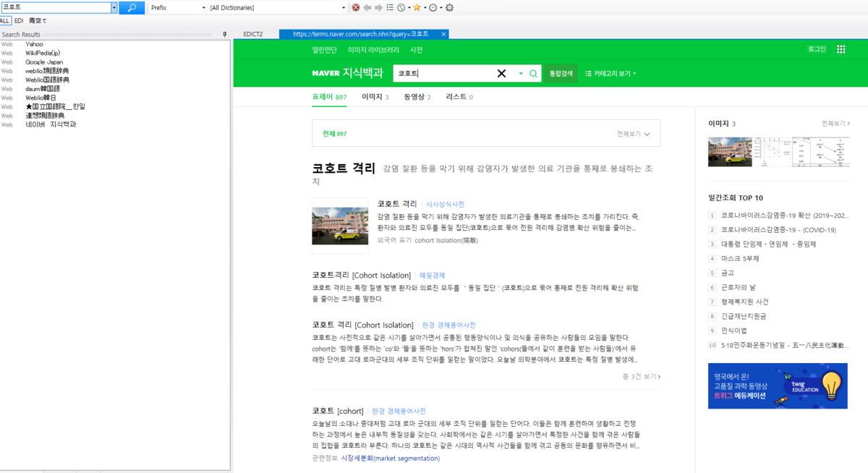Switch to the 동영상 2 tab
This screenshot has height=473, width=868.
(x=417, y=96)
